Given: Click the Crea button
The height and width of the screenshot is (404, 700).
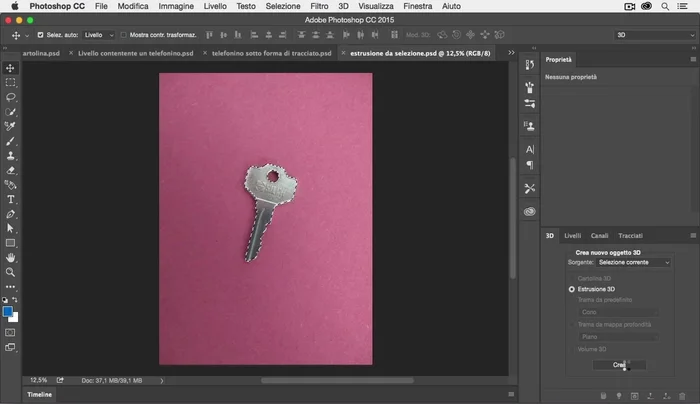Looking at the screenshot, I should [620, 365].
